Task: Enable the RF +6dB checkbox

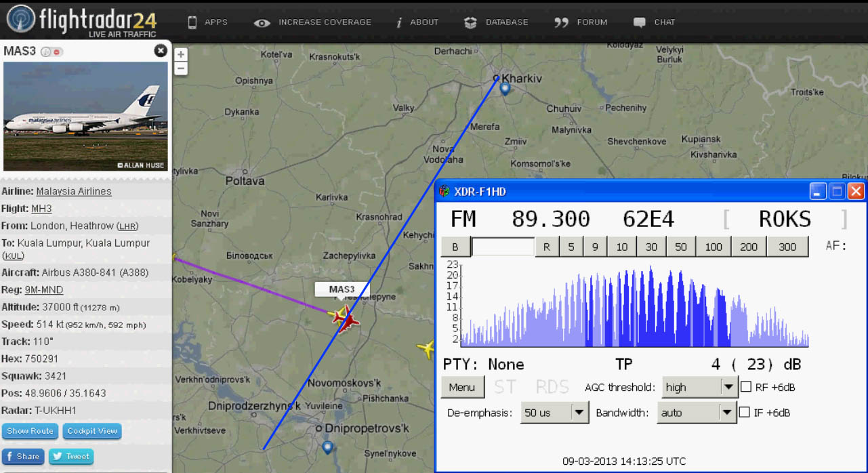Action: tap(746, 387)
